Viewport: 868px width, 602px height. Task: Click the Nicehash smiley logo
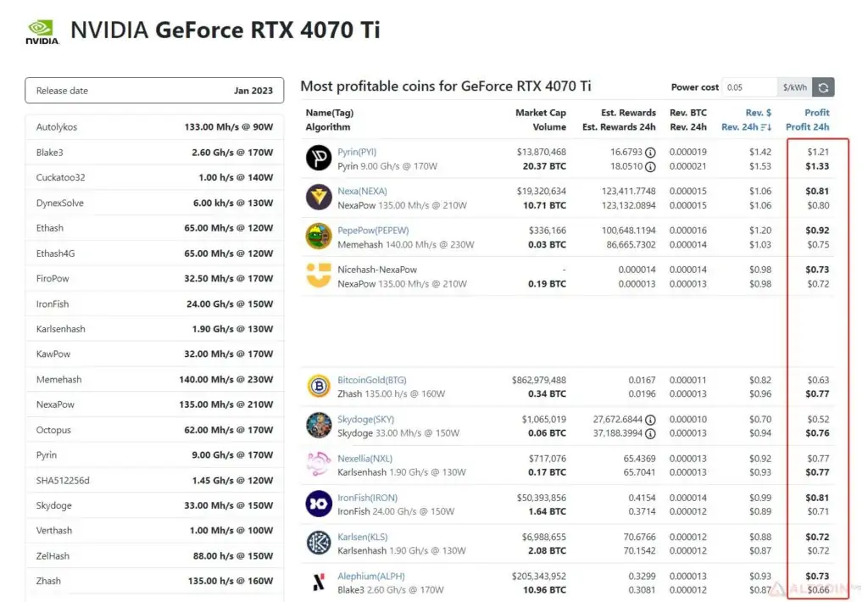[x=319, y=276]
